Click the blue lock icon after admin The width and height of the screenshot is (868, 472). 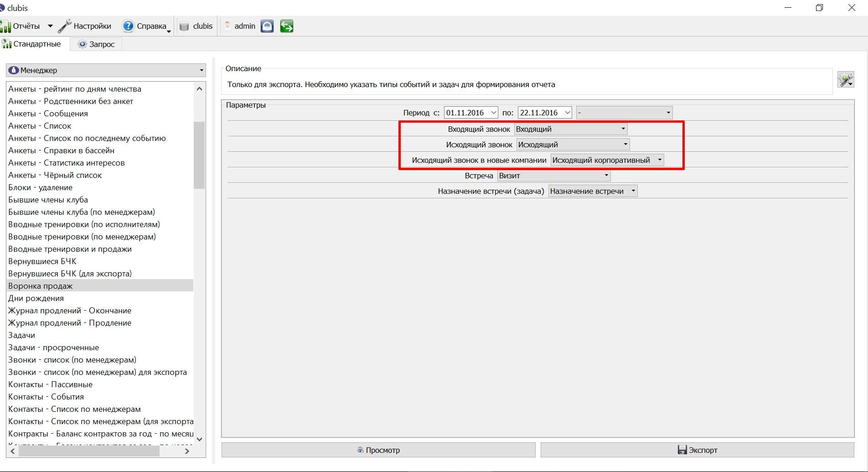coord(267,26)
